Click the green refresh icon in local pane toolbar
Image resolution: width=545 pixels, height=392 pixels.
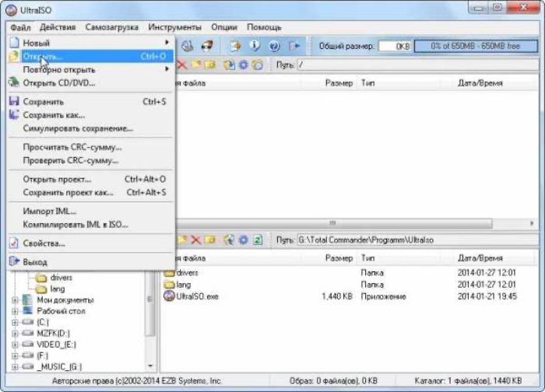pyautogui.click(x=258, y=240)
